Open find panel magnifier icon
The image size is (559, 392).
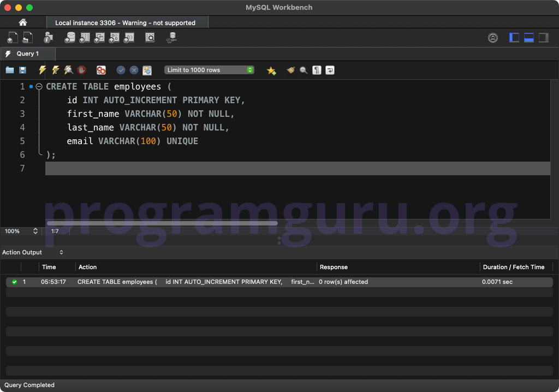coord(304,70)
